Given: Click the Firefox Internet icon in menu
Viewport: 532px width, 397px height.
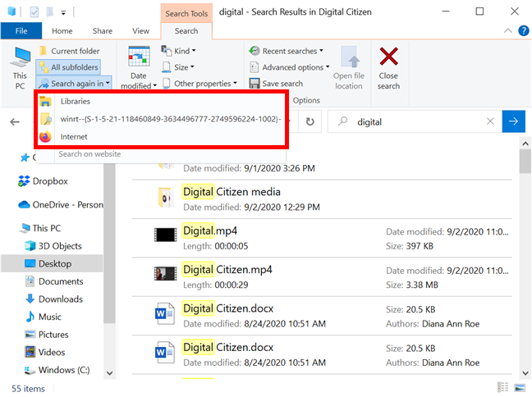Looking at the screenshot, I should coord(45,137).
